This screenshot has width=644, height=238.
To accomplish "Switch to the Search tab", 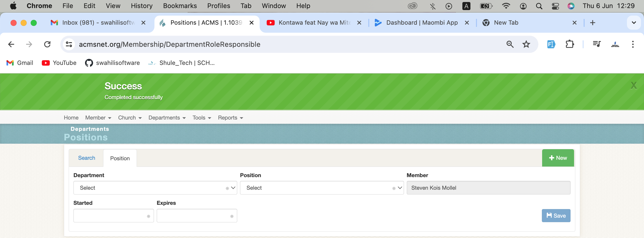I will (87, 158).
